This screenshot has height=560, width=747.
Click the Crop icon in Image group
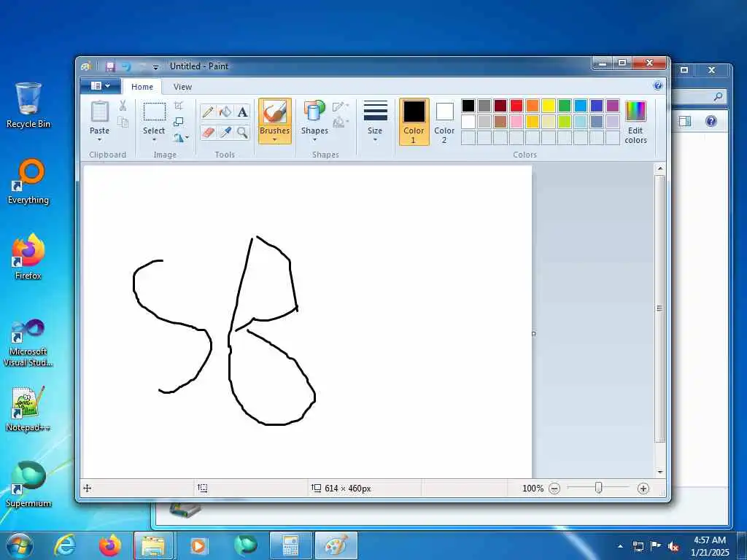tap(178, 106)
